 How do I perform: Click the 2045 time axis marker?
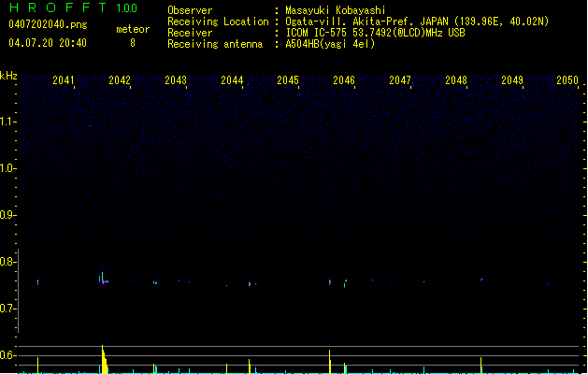(288, 80)
